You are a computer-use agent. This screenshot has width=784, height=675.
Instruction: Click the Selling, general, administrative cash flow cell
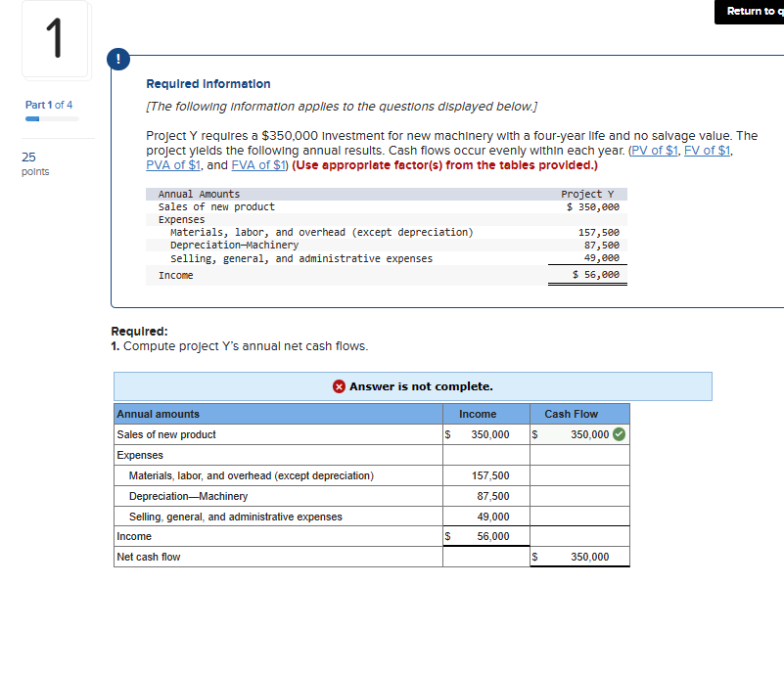[x=579, y=517]
